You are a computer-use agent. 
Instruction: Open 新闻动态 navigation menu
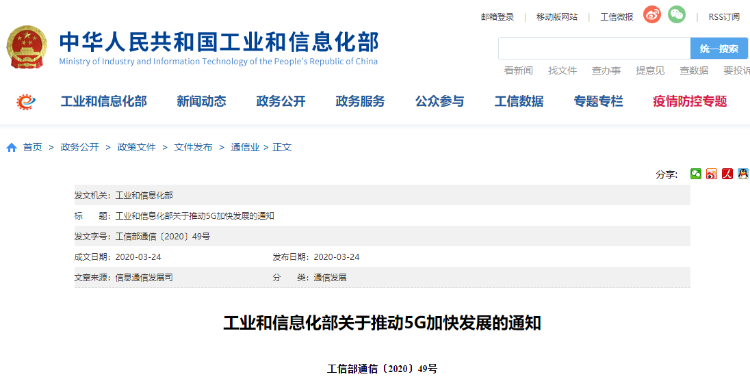201,101
